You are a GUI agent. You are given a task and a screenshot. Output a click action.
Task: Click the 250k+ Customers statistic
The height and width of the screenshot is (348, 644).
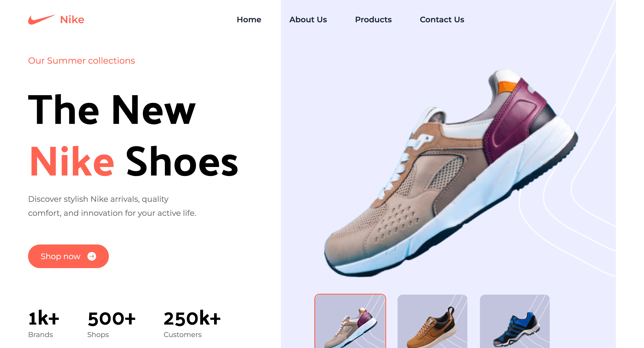[x=192, y=324]
